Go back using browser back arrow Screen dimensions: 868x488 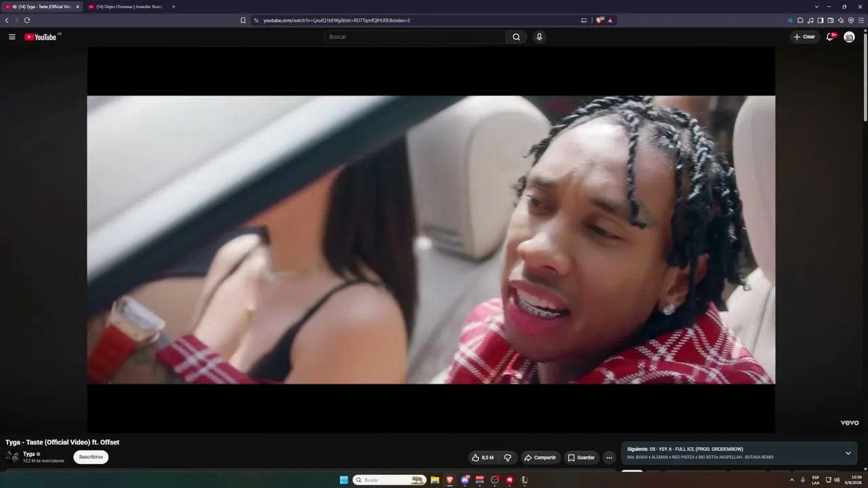(7, 20)
